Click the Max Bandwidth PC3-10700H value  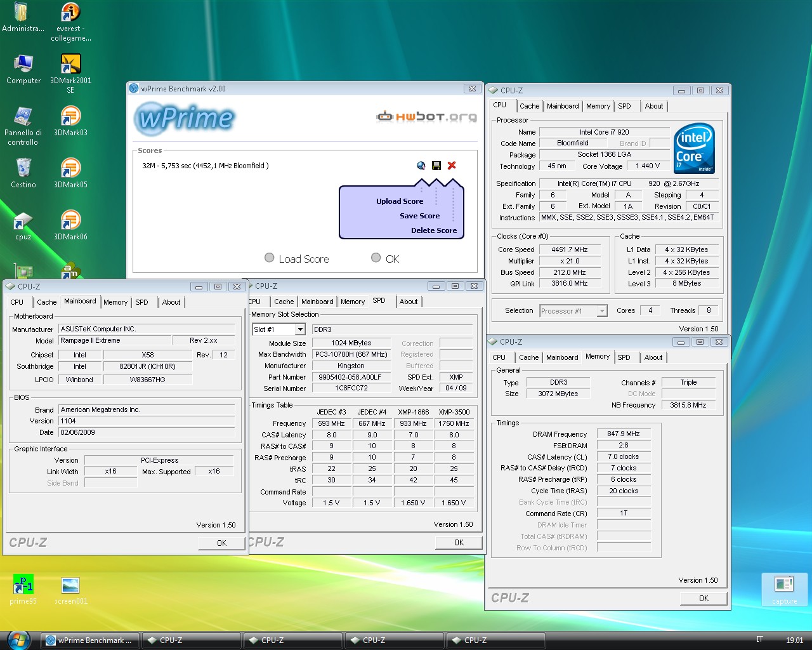pyautogui.click(x=351, y=354)
